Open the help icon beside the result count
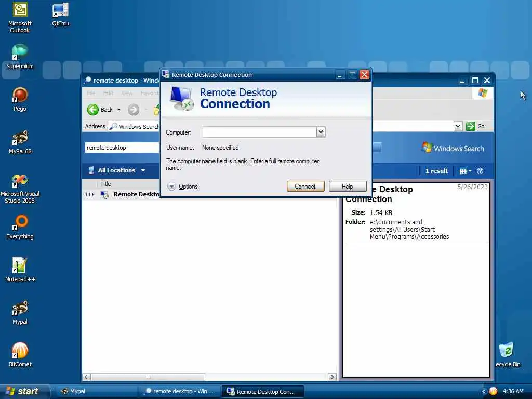Screen dimensions: 532x399 pyautogui.click(x=480, y=171)
